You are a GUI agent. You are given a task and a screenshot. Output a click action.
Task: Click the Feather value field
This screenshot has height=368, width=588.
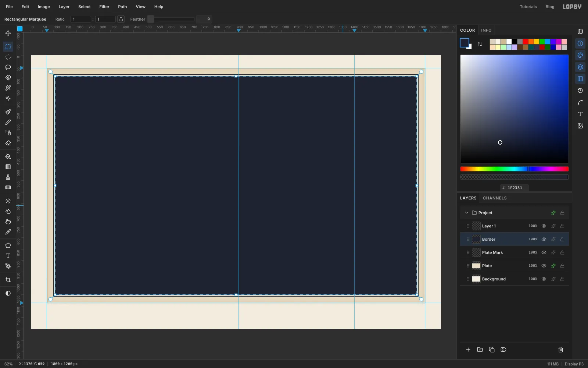point(204,19)
